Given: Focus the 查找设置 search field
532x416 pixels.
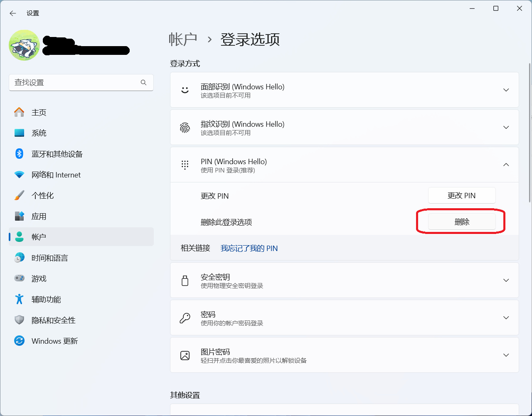Looking at the screenshot, I should pyautogui.click(x=81, y=82).
